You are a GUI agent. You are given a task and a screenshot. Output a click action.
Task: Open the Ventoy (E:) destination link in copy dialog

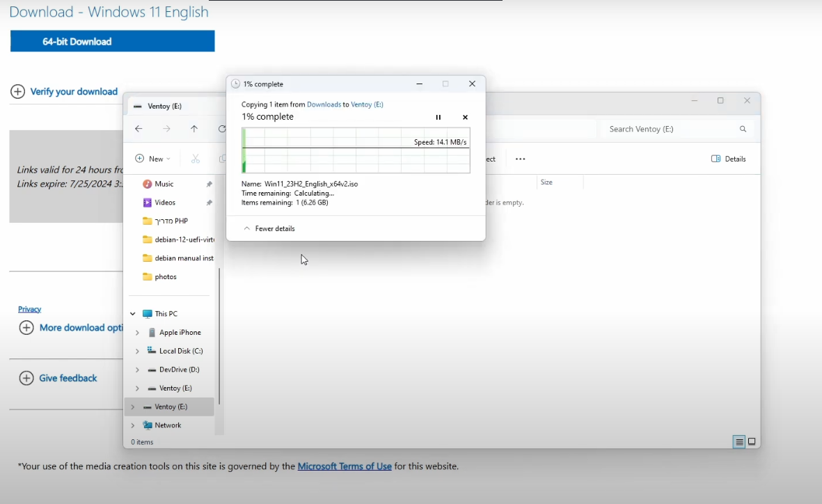coord(367,104)
